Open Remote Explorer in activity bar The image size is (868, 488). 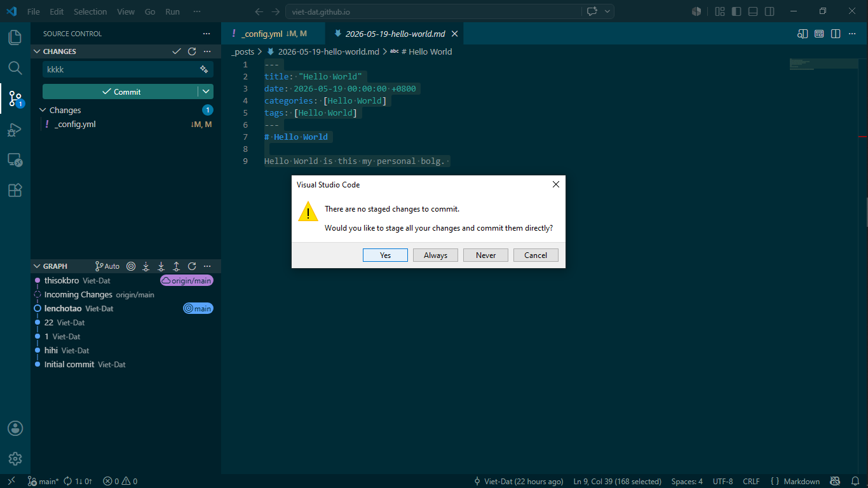coord(15,159)
